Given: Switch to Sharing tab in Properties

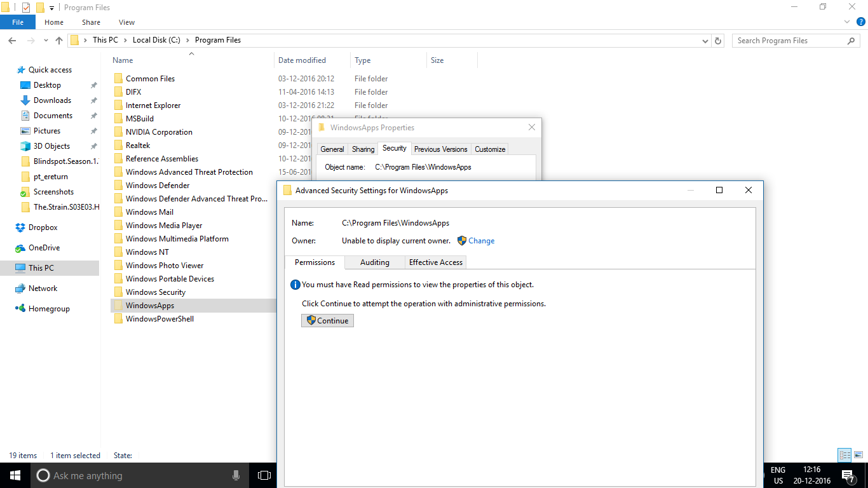Looking at the screenshot, I should 363,149.
